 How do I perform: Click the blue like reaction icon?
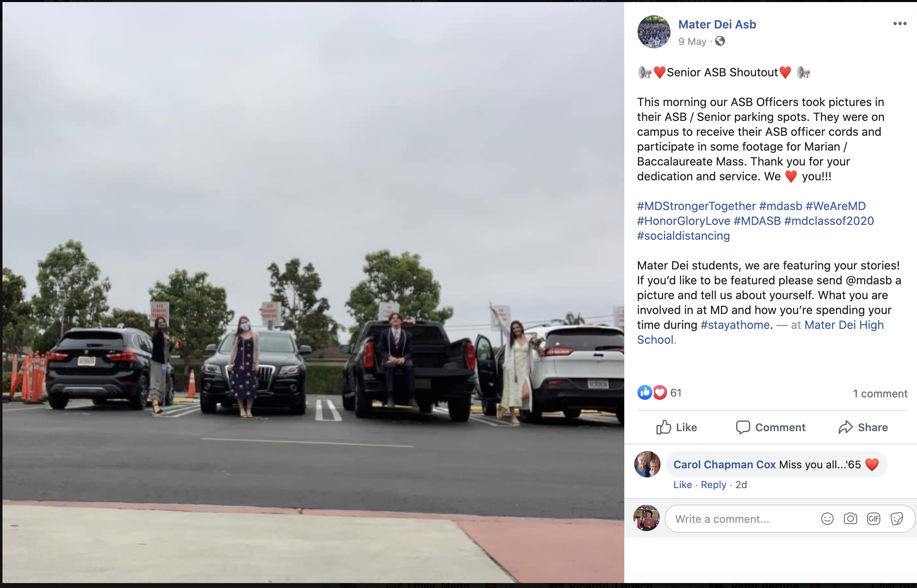pyautogui.click(x=645, y=392)
